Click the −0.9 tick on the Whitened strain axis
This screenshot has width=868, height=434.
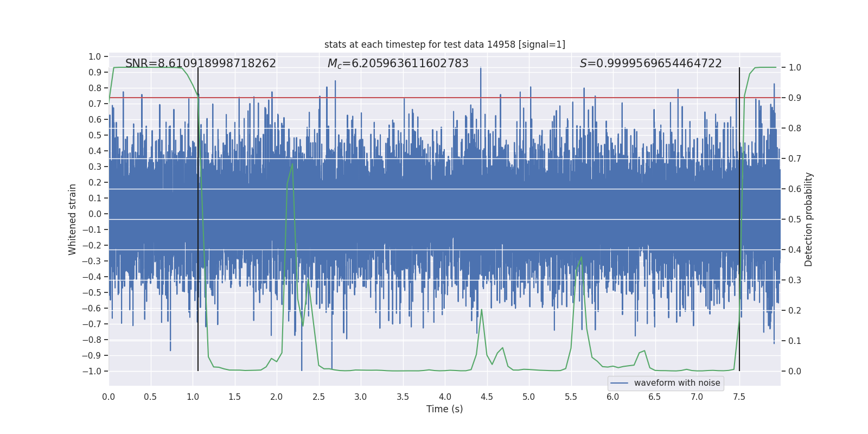[x=92, y=356]
